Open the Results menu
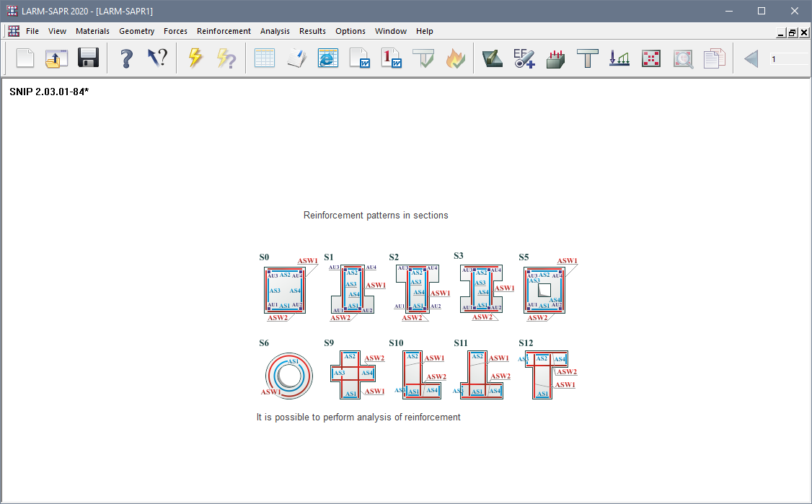 pyautogui.click(x=312, y=31)
